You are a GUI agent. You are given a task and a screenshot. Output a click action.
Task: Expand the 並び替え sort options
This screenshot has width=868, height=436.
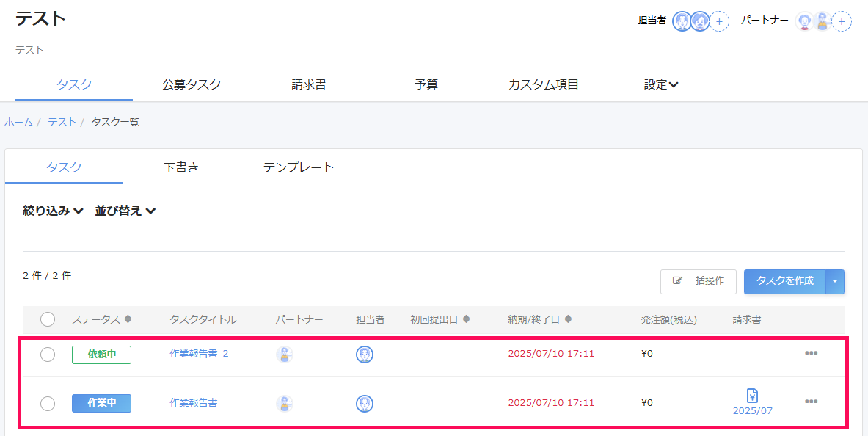tap(125, 211)
